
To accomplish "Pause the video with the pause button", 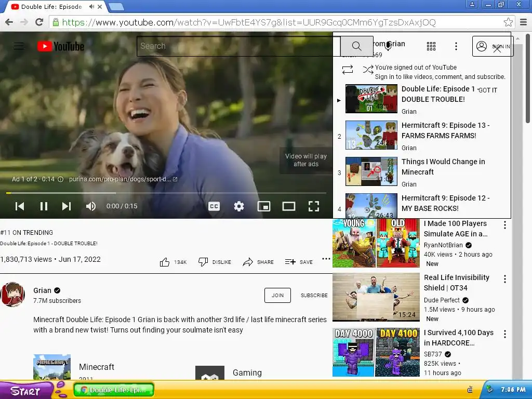I will (x=44, y=206).
